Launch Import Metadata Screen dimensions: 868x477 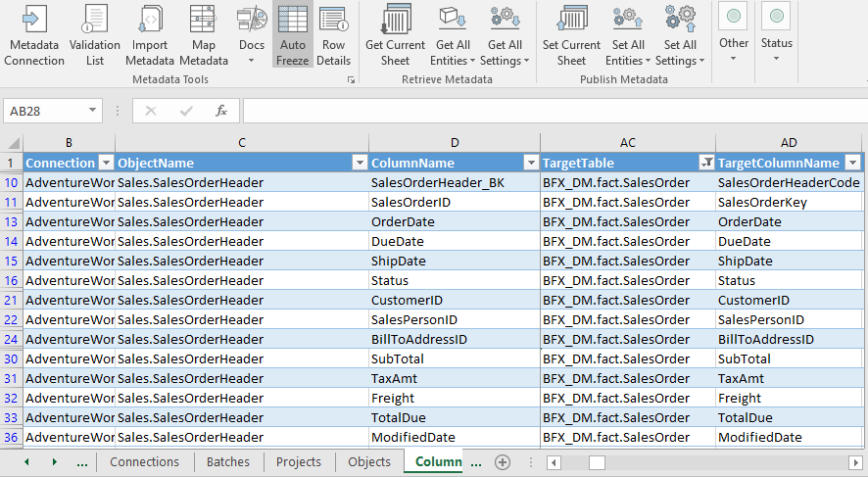[x=150, y=35]
